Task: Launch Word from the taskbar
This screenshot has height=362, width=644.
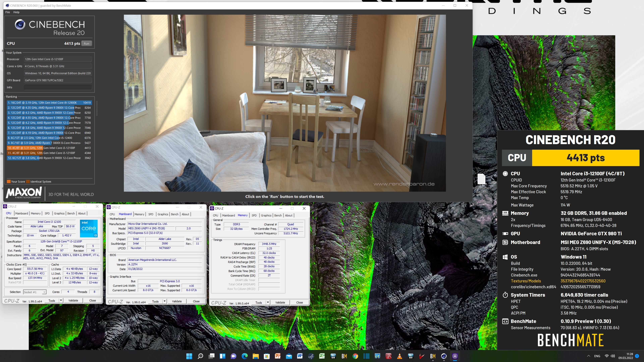Action: click(300, 356)
